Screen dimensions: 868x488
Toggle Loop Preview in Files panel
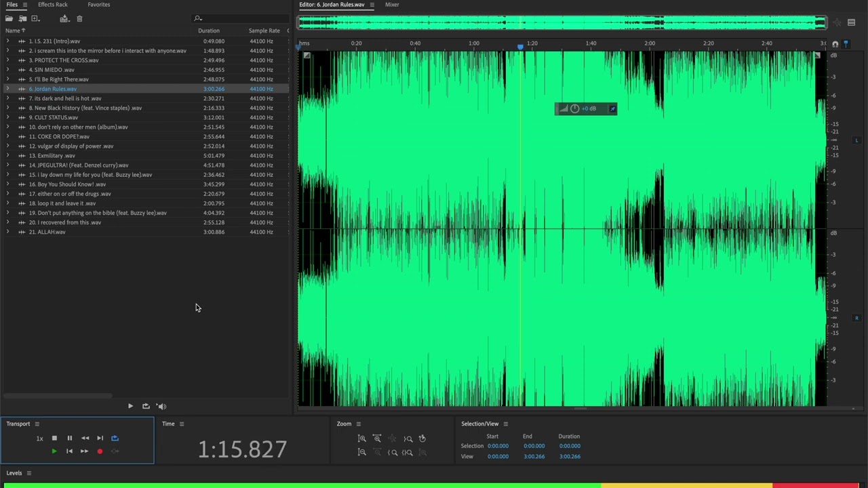[146, 406]
